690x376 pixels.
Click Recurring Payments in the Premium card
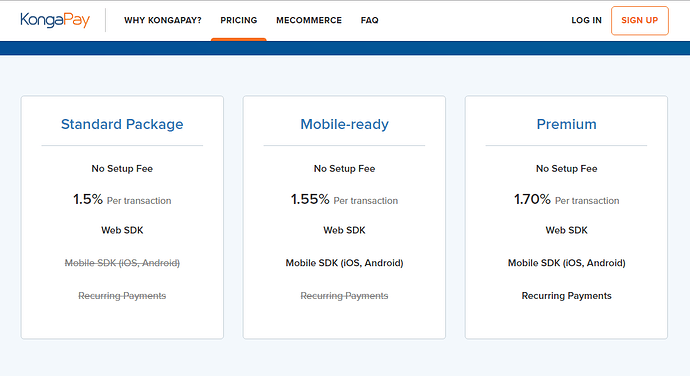pyautogui.click(x=566, y=296)
